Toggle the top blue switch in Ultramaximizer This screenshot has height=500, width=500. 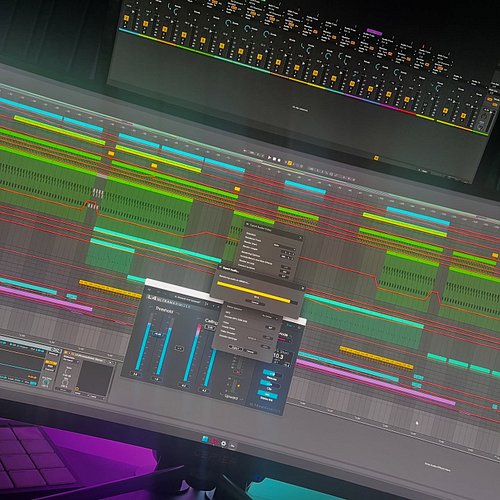272,374
